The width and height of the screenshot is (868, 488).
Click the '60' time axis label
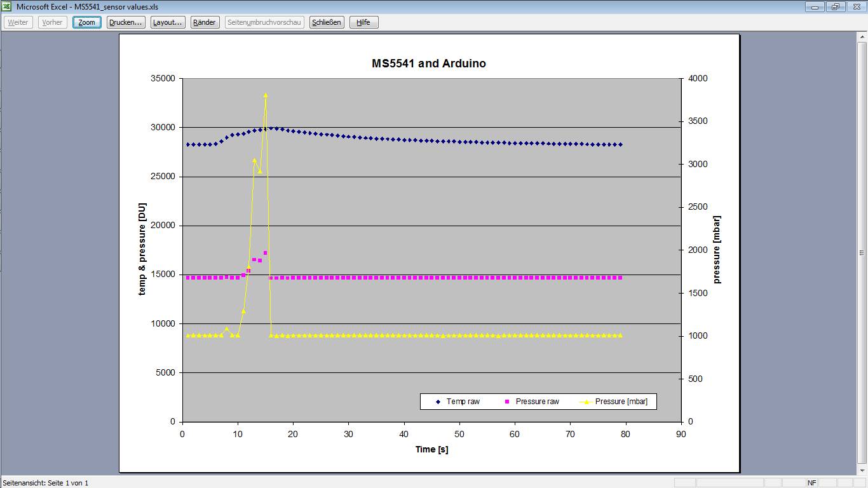pos(515,434)
